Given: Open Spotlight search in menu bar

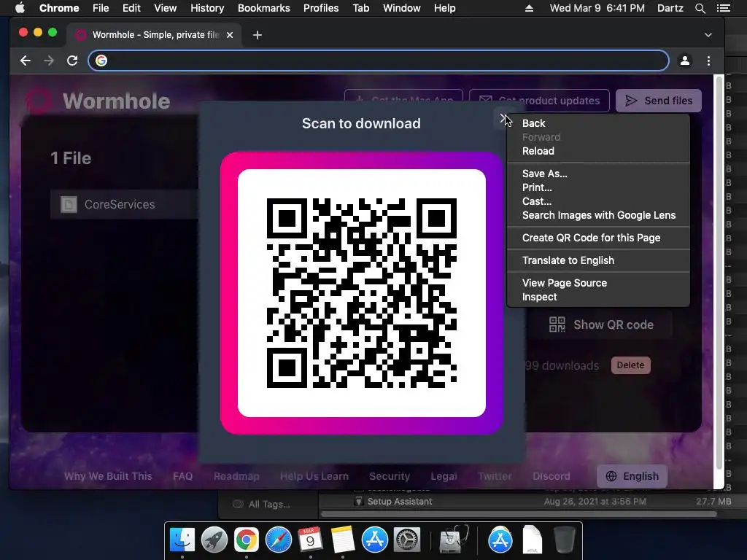Looking at the screenshot, I should pyautogui.click(x=700, y=8).
